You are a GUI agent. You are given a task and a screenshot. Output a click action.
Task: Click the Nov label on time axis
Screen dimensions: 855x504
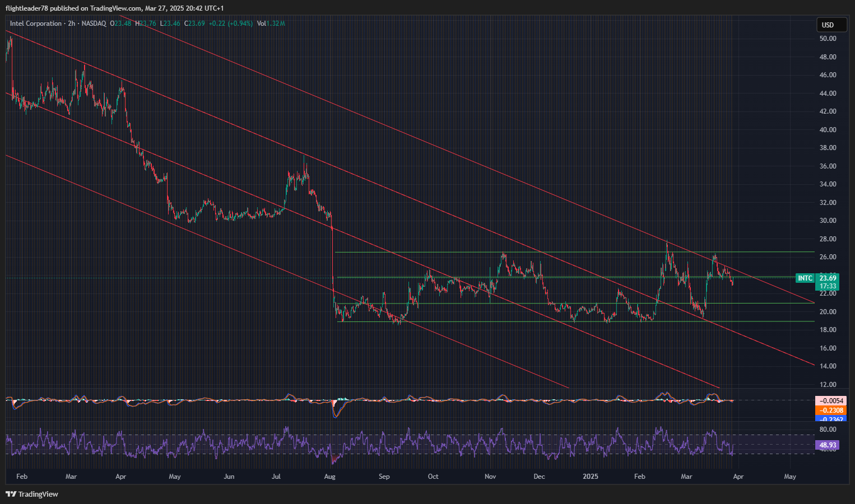(x=490, y=477)
